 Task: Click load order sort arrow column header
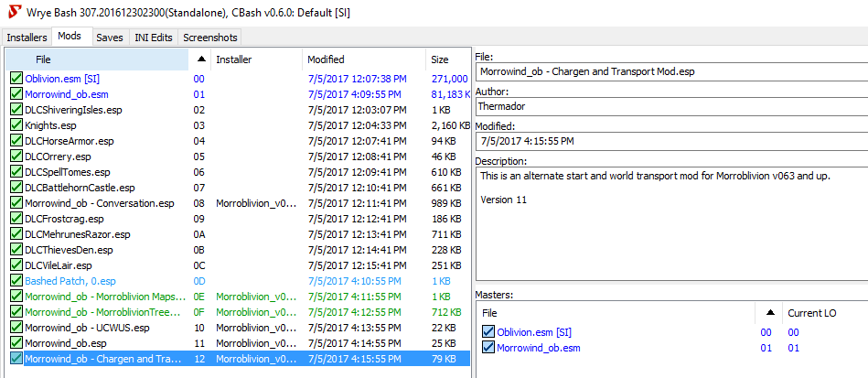coord(200,59)
